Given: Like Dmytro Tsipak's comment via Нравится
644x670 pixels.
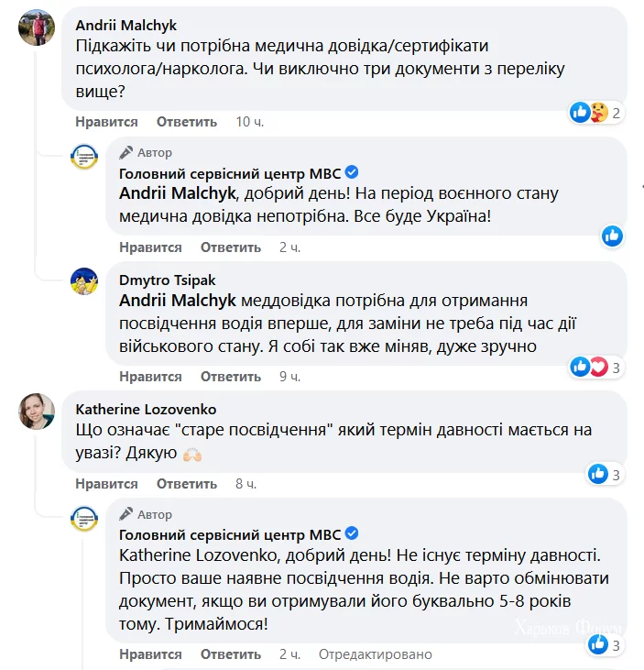Looking at the screenshot, I should (x=150, y=377).
